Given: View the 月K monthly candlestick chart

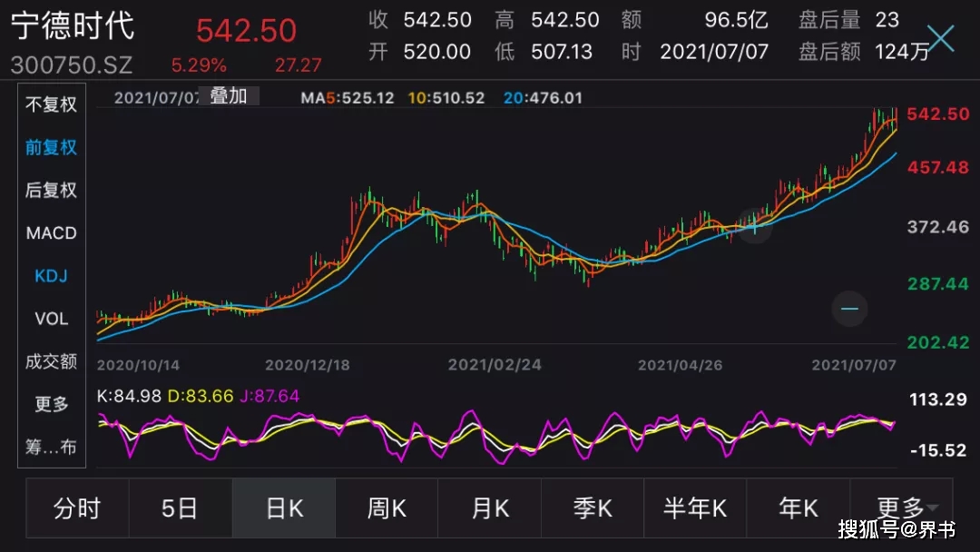Looking at the screenshot, I should [489, 508].
